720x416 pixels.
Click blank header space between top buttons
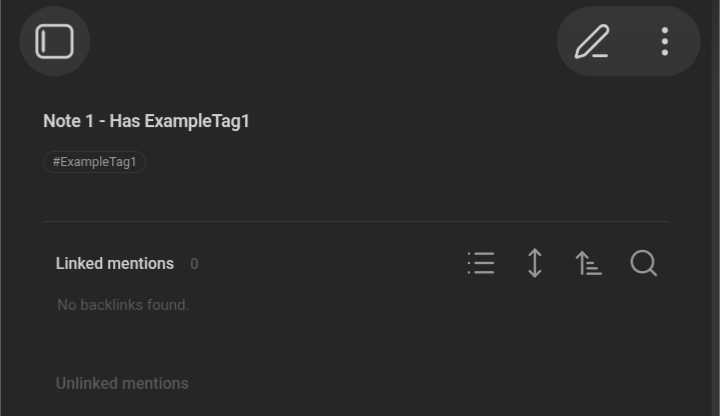point(320,41)
